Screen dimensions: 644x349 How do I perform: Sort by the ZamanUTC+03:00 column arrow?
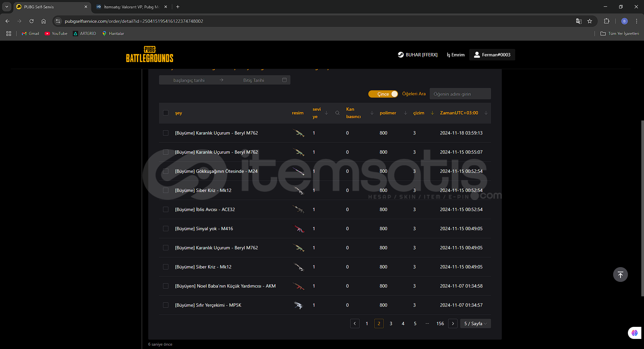pyautogui.click(x=486, y=113)
